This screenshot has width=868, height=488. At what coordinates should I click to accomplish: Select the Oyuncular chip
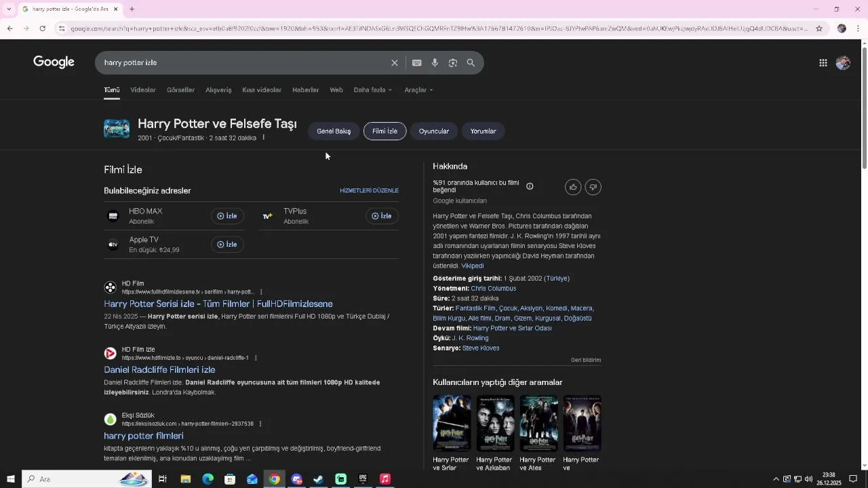[434, 131]
